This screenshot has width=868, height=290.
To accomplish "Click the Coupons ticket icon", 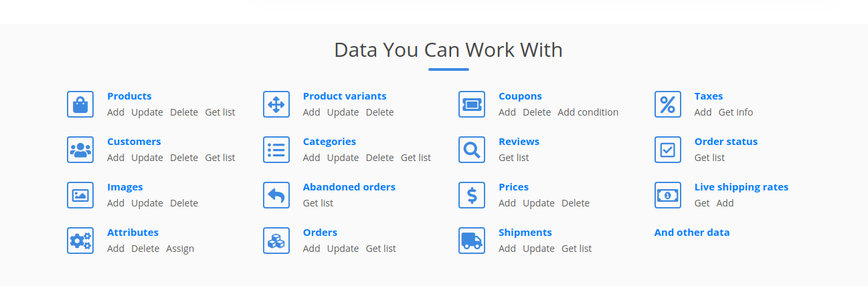I will click(472, 104).
